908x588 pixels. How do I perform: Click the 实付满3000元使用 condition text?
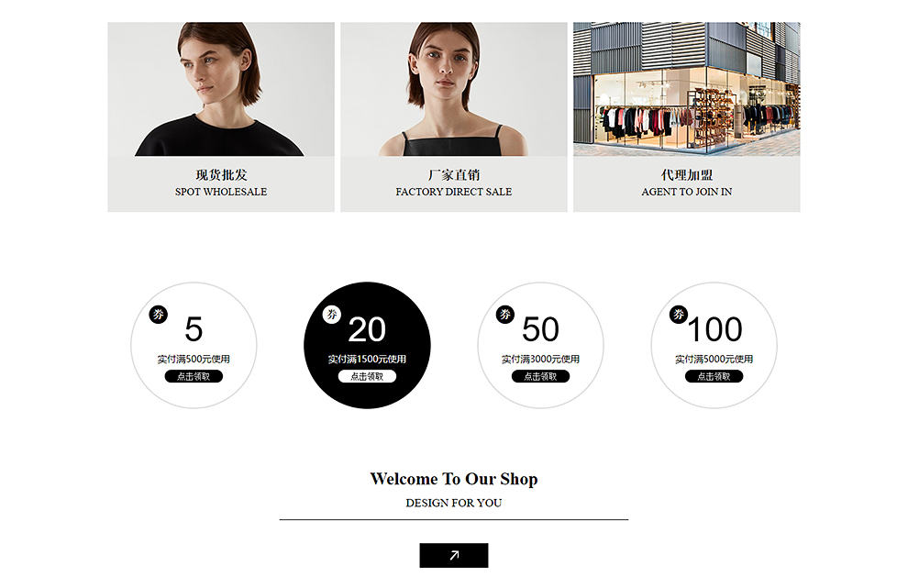tap(540, 360)
